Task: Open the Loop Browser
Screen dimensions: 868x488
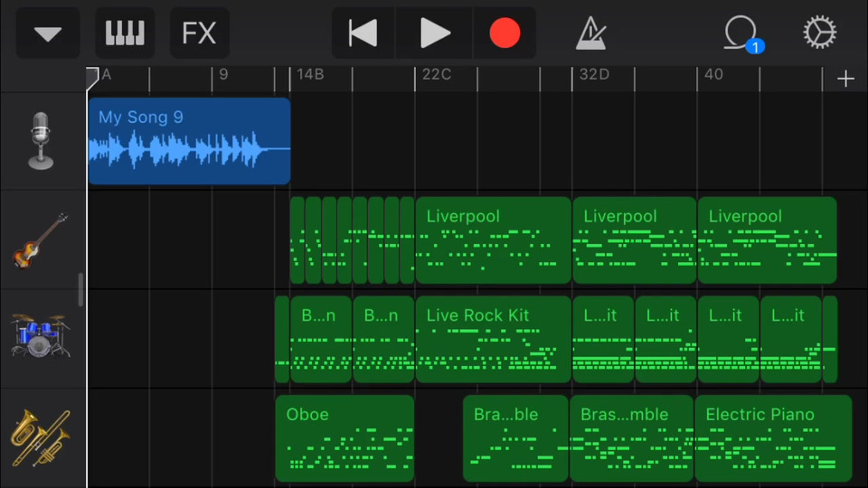Action: (x=743, y=33)
